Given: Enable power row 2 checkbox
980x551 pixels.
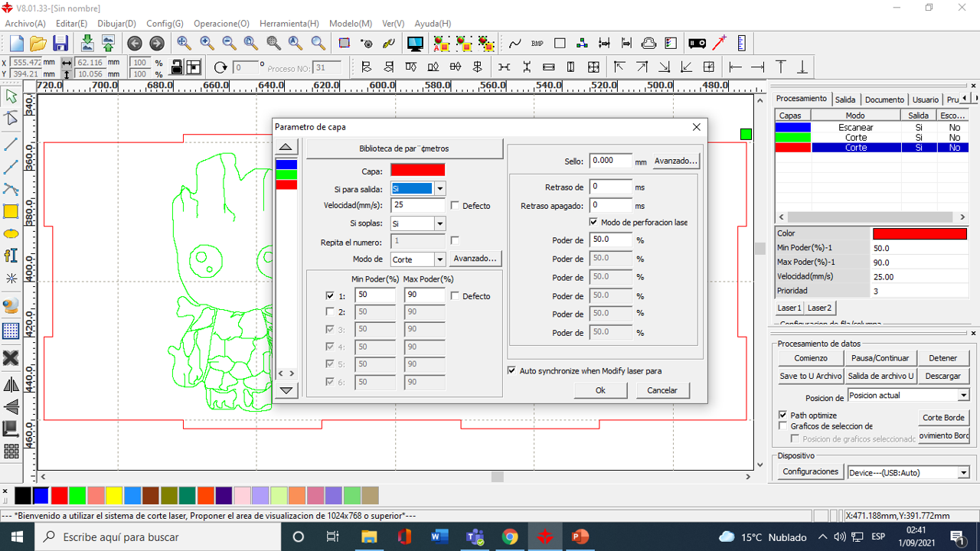Looking at the screenshot, I should tap(330, 312).
